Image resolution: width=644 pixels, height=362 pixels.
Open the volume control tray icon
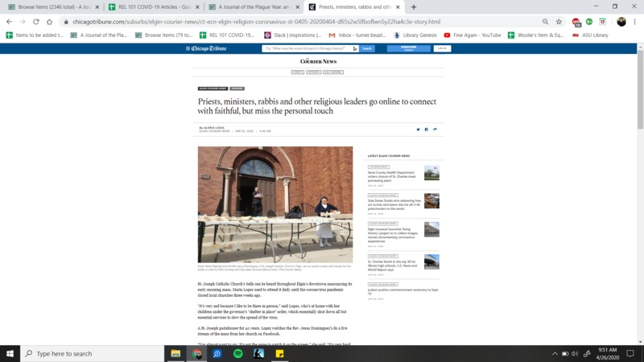pos(575,353)
